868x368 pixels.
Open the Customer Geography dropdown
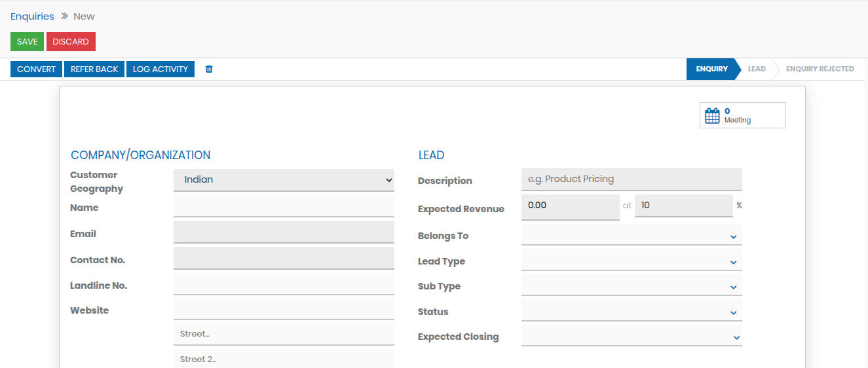pyautogui.click(x=284, y=180)
